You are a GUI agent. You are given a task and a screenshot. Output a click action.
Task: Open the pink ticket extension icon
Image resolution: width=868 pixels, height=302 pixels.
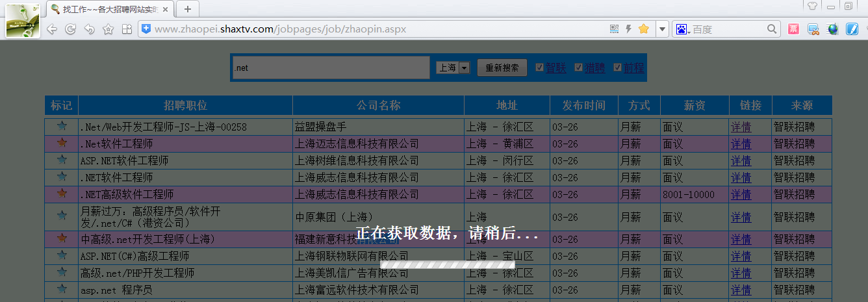793,29
